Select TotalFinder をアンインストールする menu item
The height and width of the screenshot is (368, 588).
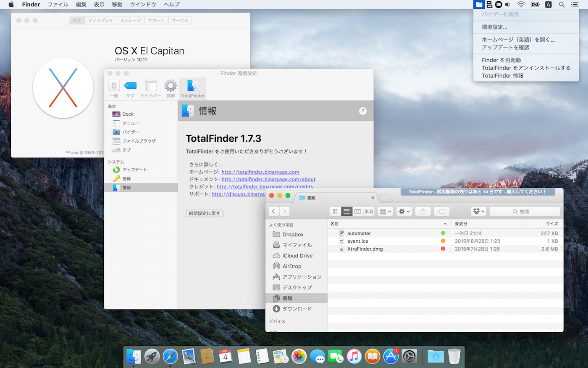pos(526,68)
